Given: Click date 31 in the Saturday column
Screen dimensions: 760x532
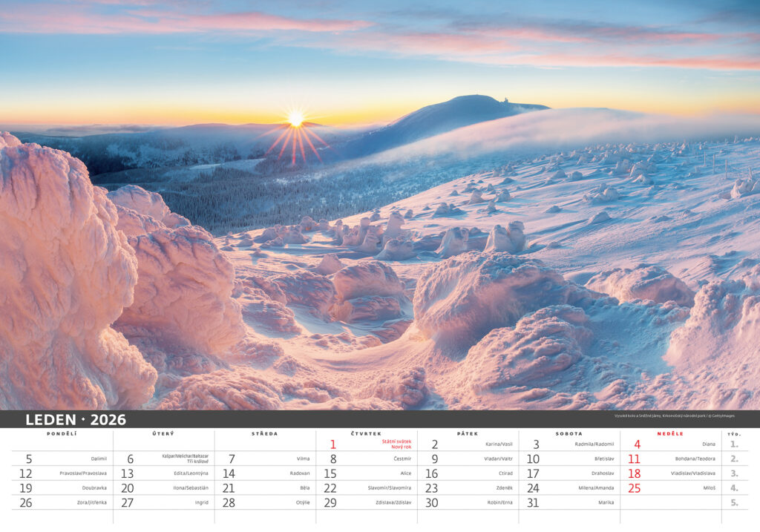Looking at the screenshot, I should (532, 502).
